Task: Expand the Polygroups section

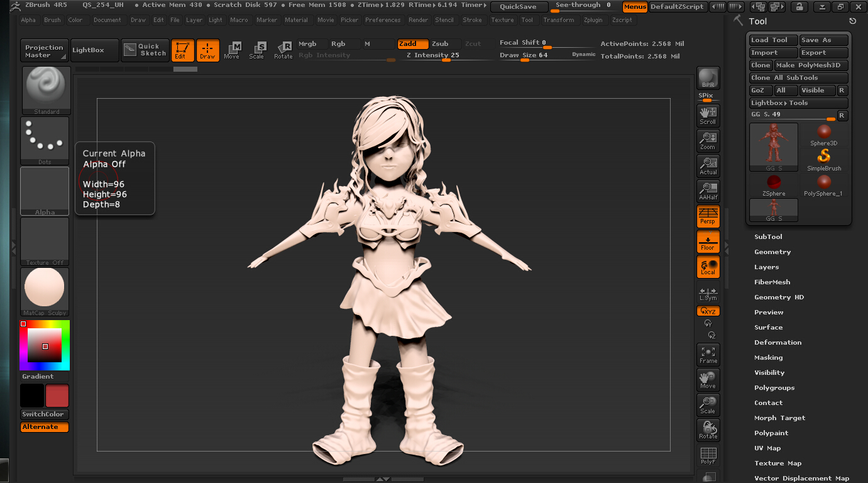Action: (774, 388)
